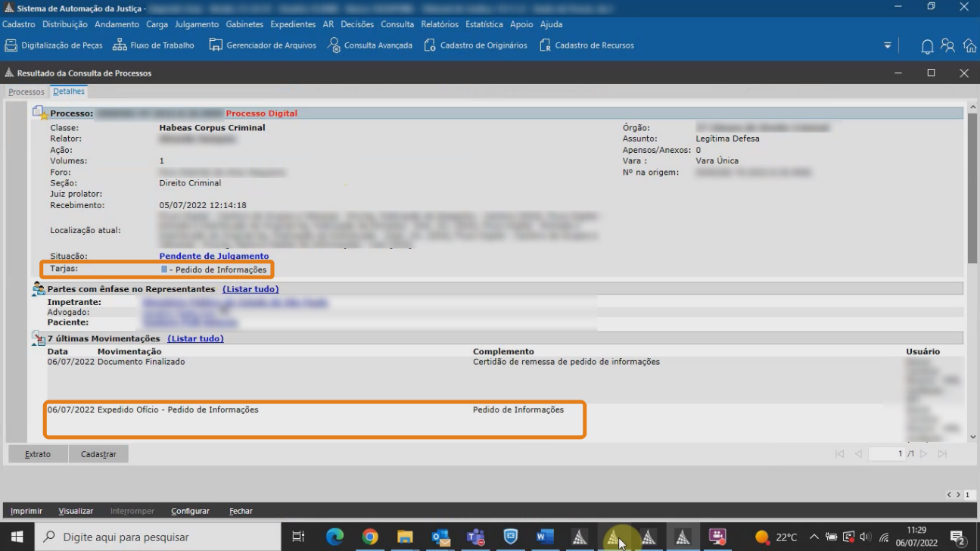Open the Julgamento menu
Image resolution: width=980 pixels, height=551 pixels.
[197, 24]
